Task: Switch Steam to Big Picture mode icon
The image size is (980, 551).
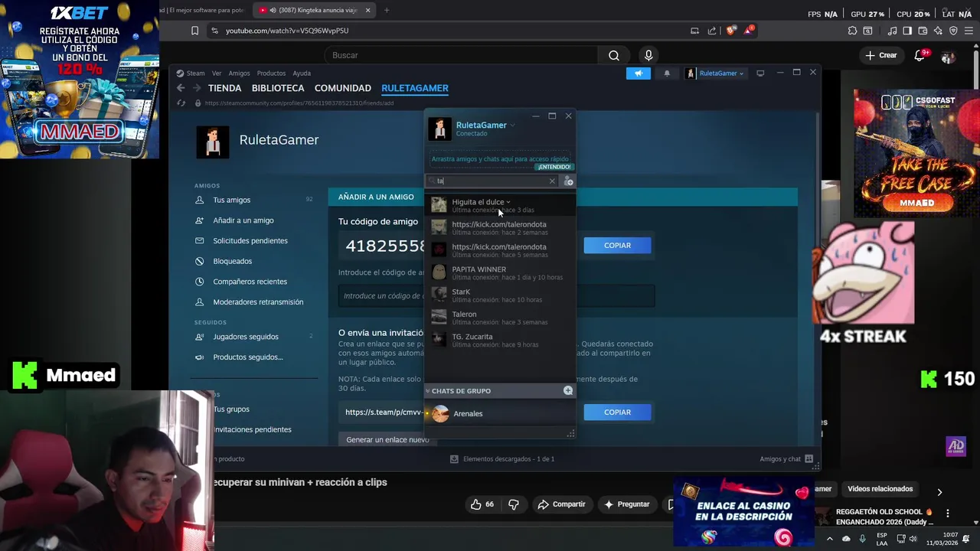Action: pos(760,73)
